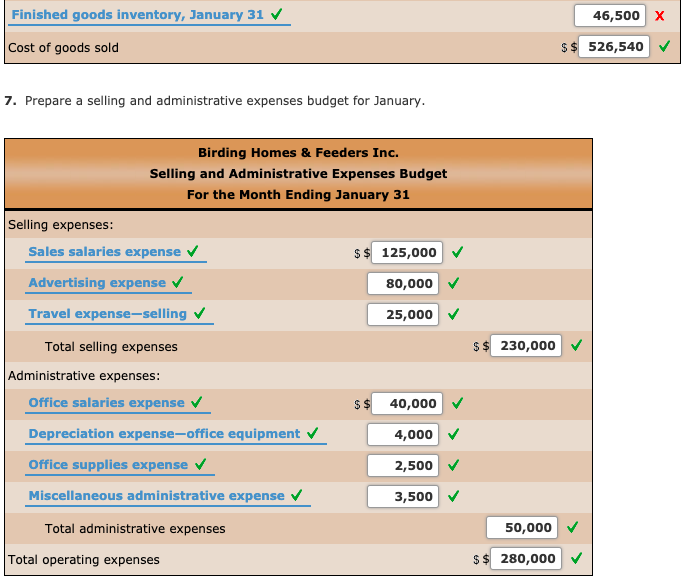The width and height of the screenshot is (681, 577).
Task: Click the checkmark next to 125,000
Action: 457,252
